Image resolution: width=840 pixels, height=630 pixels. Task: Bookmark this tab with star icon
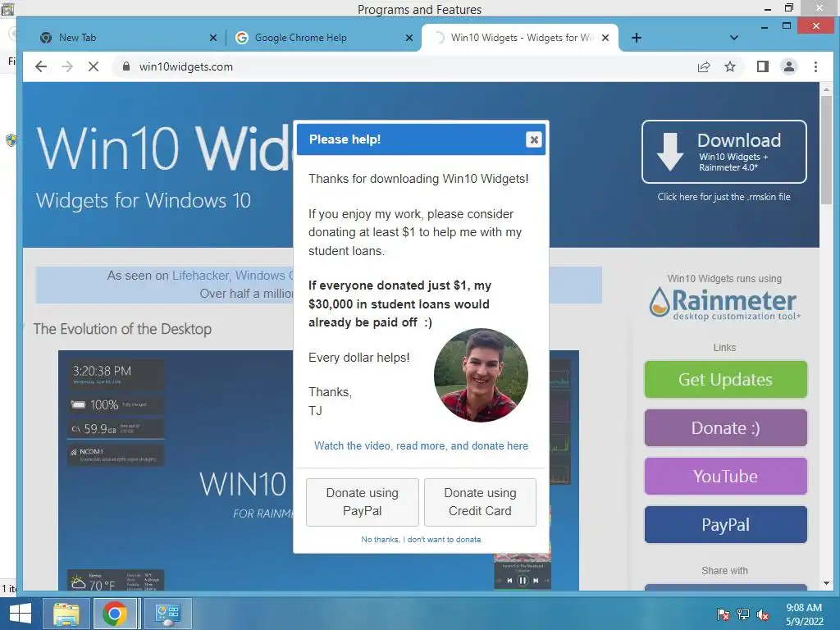[x=729, y=66]
